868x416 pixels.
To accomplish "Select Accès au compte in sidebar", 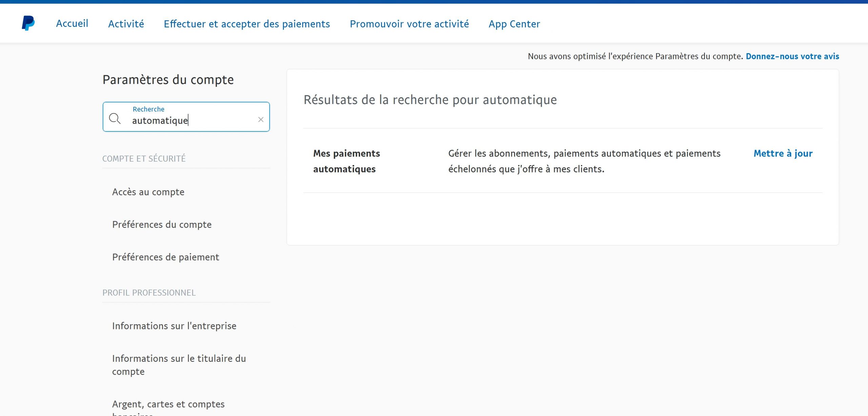I will (x=148, y=192).
